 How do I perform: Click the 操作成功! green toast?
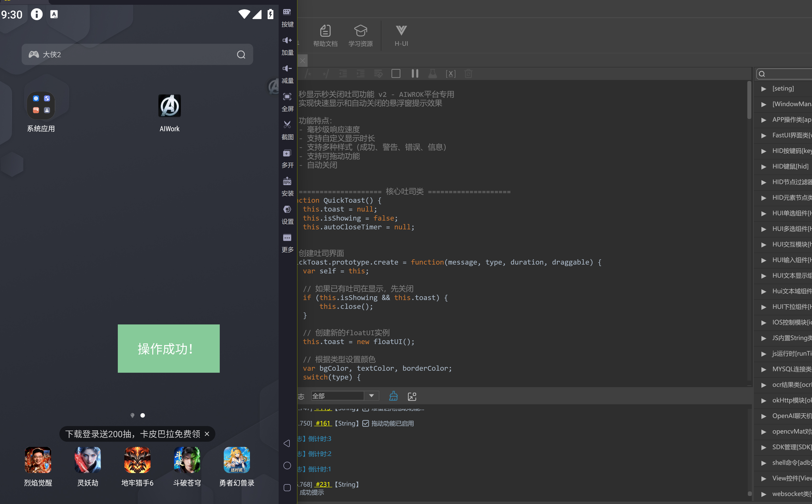(168, 348)
